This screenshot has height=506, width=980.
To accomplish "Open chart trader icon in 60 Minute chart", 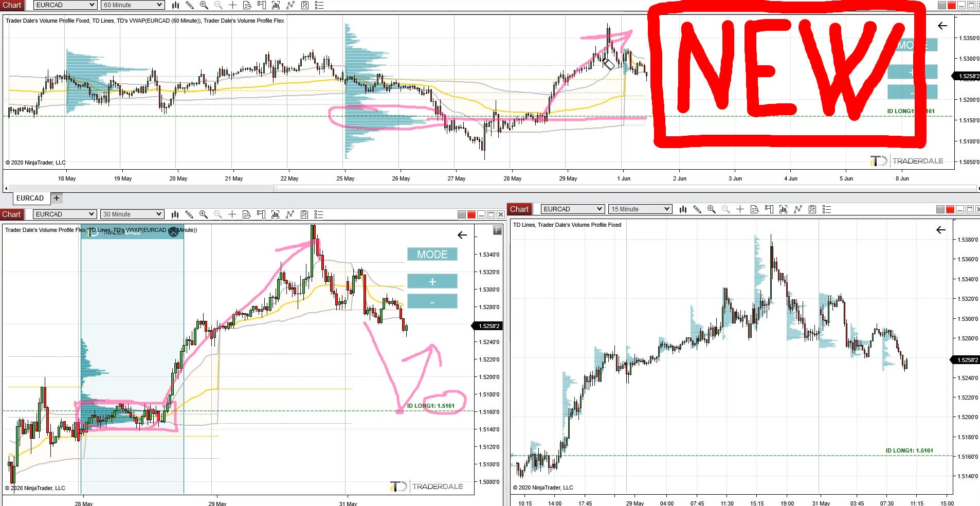I will coord(262,5).
